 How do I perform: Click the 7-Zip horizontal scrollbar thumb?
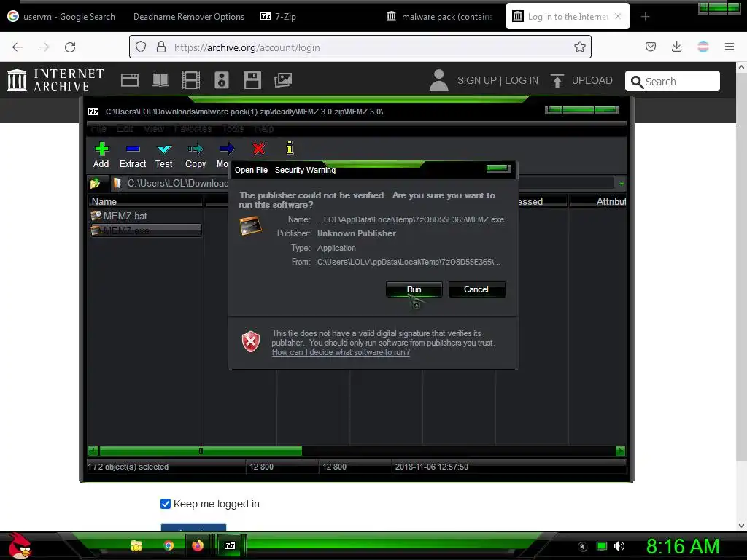(201, 451)
